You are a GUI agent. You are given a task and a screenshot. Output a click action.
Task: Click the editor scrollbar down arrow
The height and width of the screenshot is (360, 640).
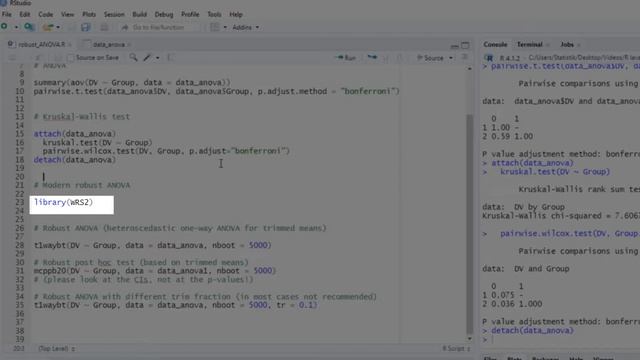point(469,338)
